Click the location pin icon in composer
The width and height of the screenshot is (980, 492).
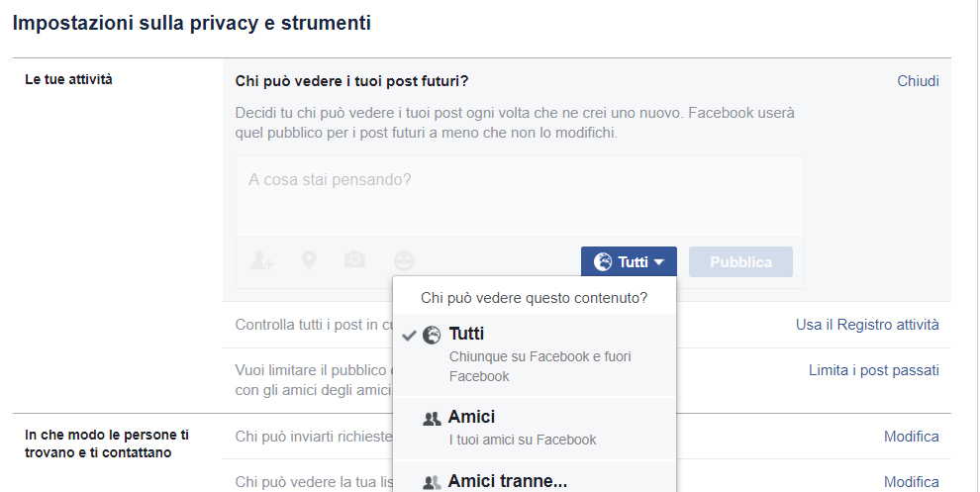[x=310, y=260]
